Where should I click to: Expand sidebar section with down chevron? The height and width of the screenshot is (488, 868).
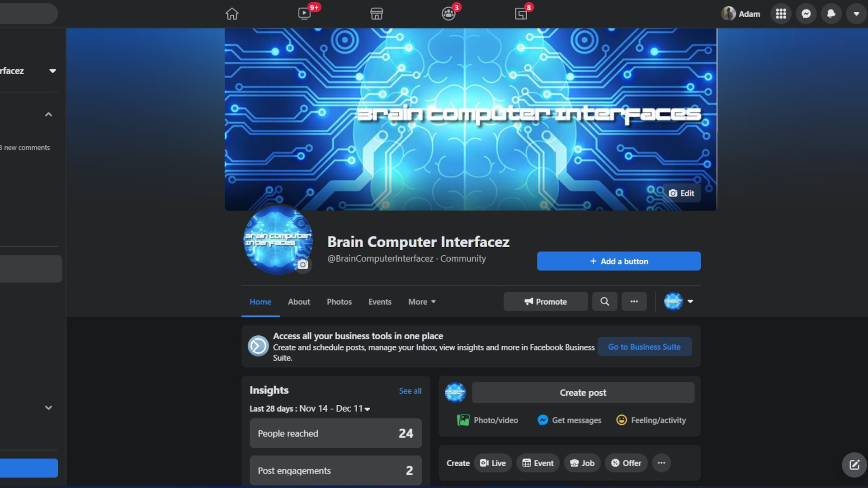[48, 408]
